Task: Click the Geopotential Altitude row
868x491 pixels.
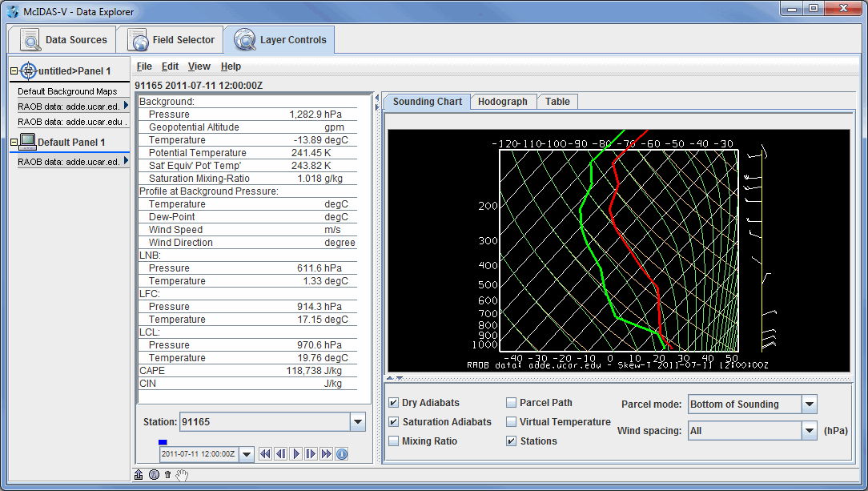Action: [x=247, y=127]
